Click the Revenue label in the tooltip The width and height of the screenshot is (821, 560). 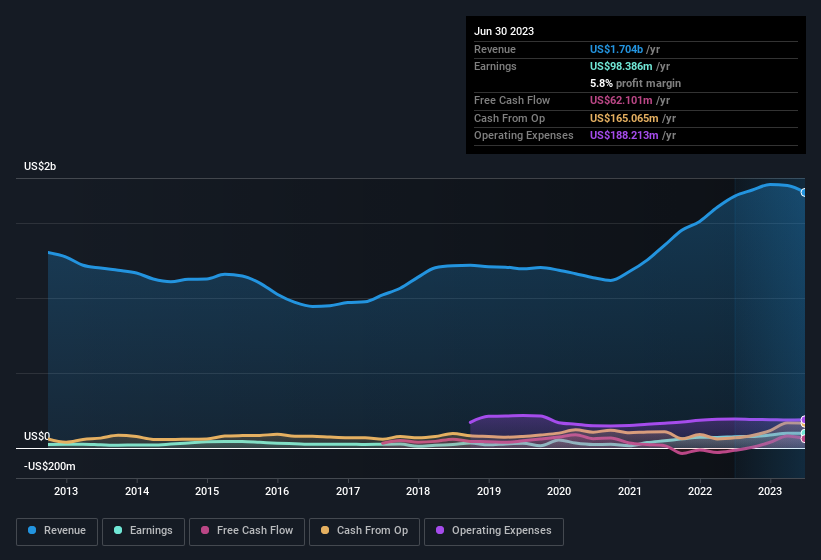tap(495, 49)
